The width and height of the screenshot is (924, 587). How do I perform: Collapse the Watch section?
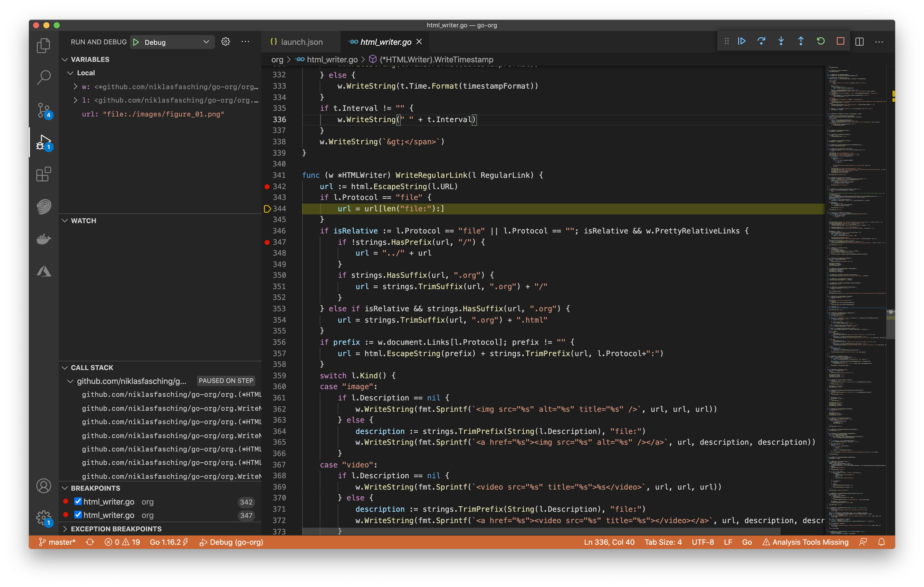click(65, 221)
